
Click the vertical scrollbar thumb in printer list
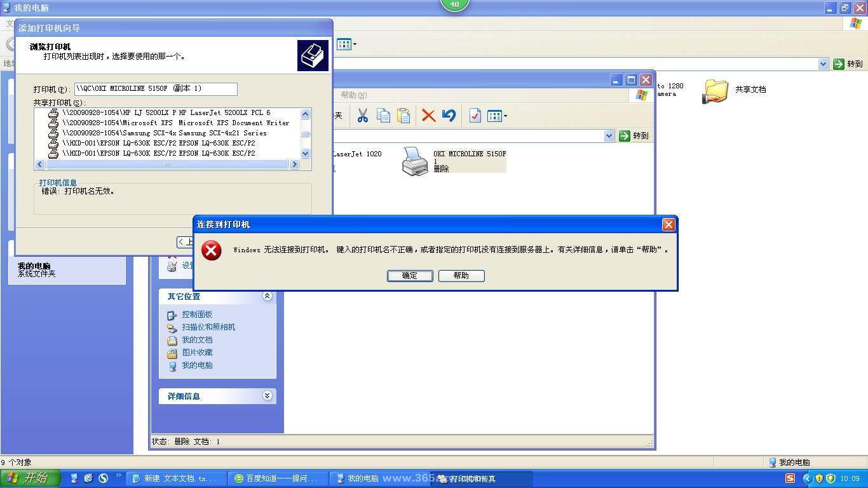click(x=306, y=134)
